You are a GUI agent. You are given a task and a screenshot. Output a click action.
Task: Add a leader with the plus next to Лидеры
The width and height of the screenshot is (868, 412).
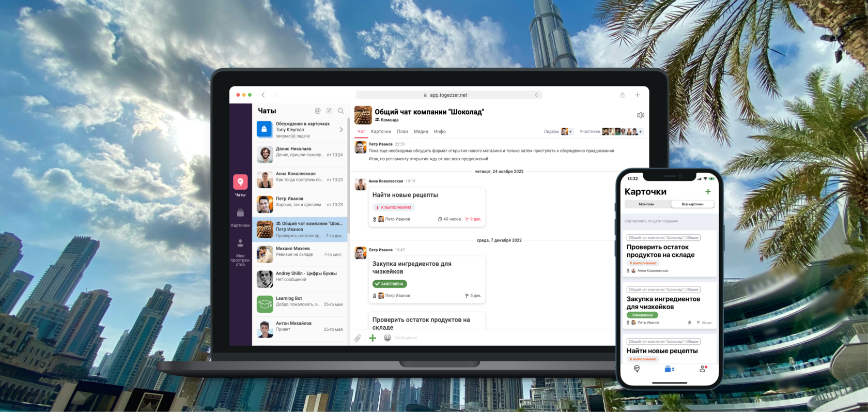[x=570, y=132]
